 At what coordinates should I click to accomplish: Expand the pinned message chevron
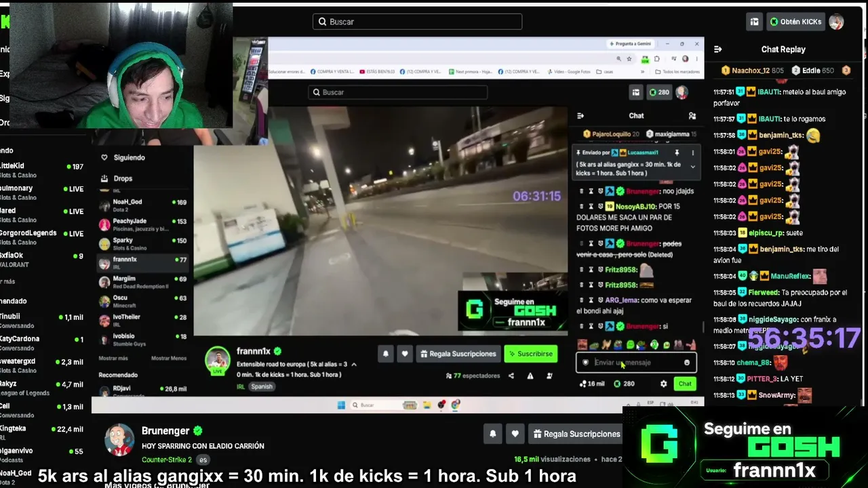tap(692, 166)
